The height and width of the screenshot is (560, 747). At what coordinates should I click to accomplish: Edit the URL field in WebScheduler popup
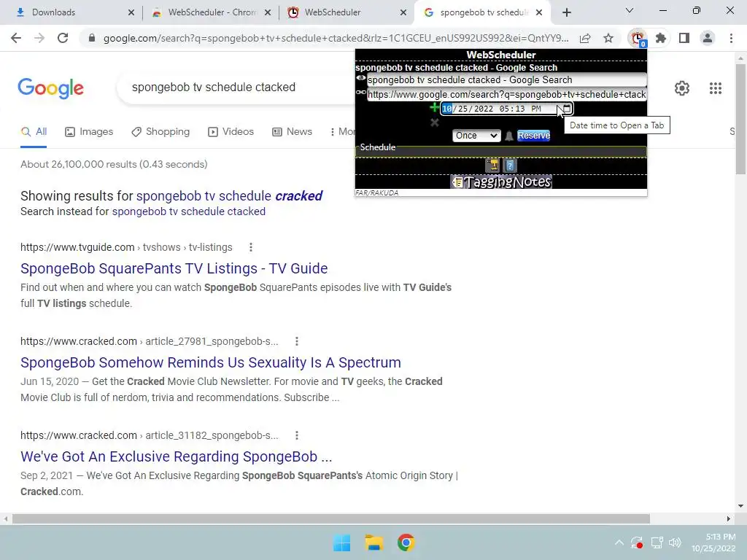tap(506, 94)
